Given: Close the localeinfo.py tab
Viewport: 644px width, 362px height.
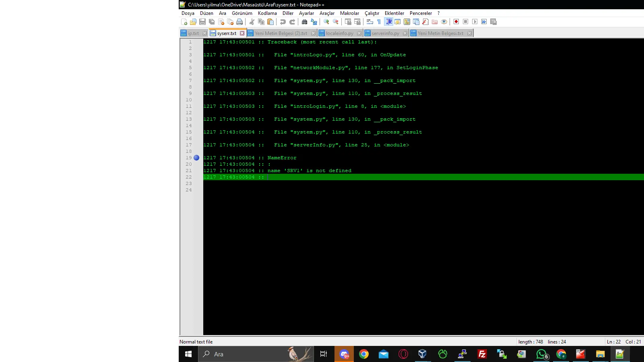Looking at the screenshot, I should pyautogui.click(x=359, y=33).
